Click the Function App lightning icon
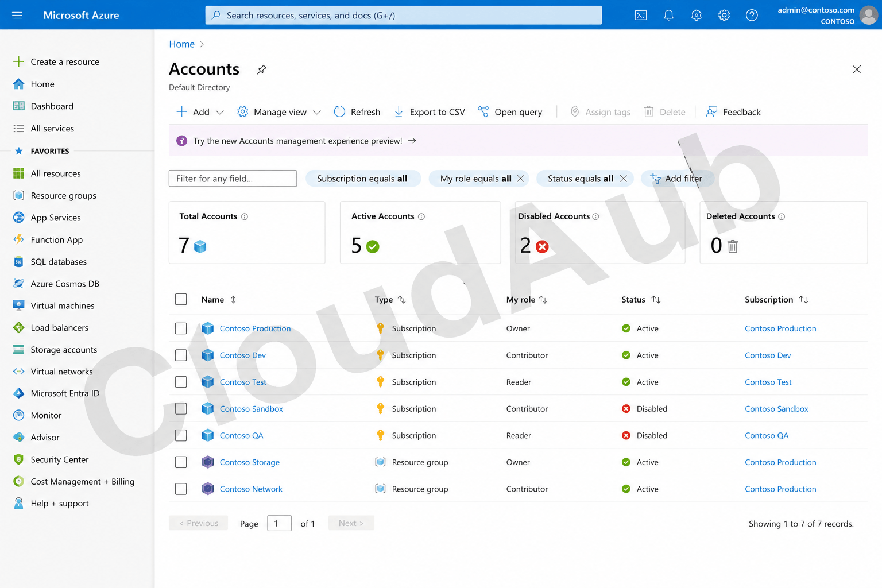 (18, 239)
